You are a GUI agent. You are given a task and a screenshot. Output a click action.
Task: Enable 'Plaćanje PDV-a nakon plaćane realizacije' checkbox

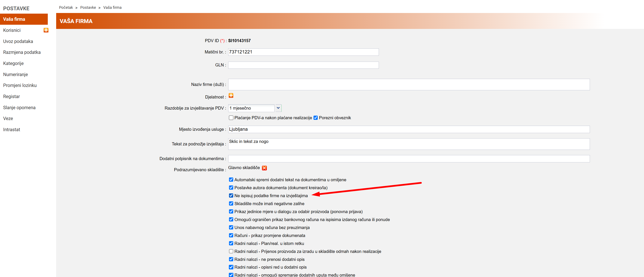[x=231, y=118]
